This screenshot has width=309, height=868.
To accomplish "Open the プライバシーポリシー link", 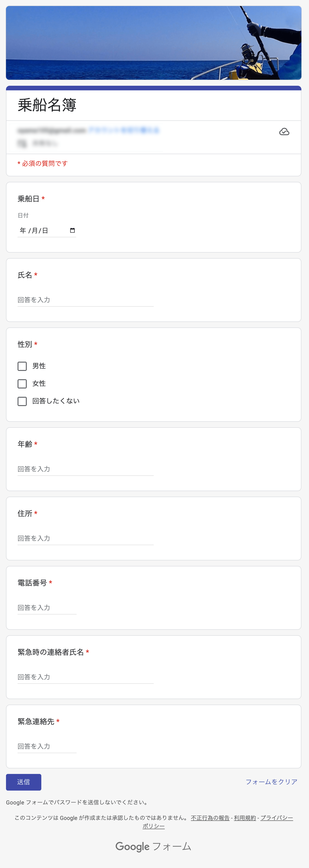I will (277, 818).
